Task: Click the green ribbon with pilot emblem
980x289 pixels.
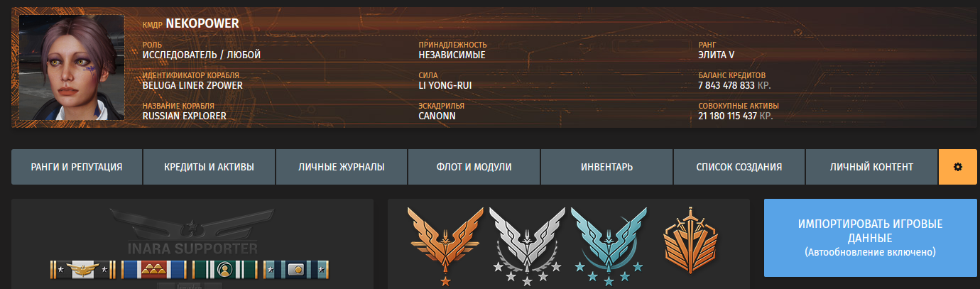Action: coord(225,269)
